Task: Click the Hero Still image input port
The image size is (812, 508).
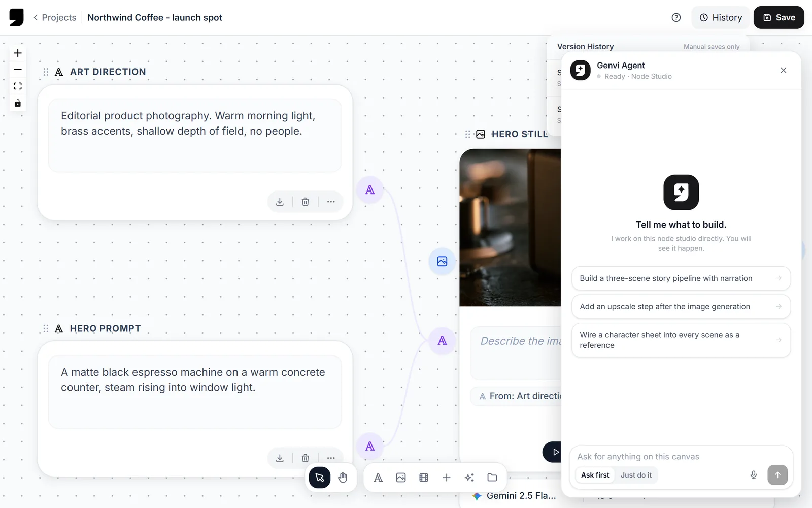Action: coord(442,261)
